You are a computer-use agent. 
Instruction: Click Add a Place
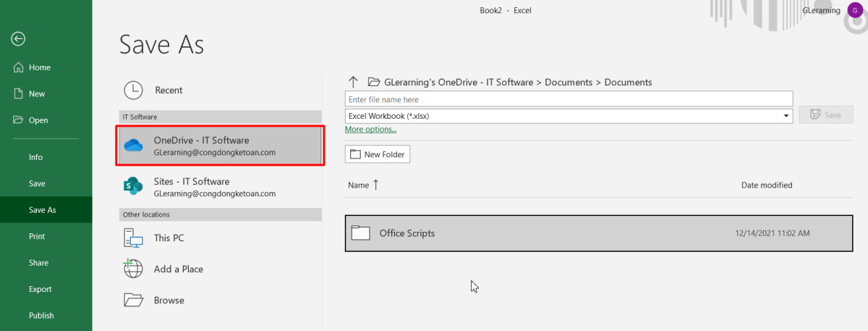coord(220,269)
